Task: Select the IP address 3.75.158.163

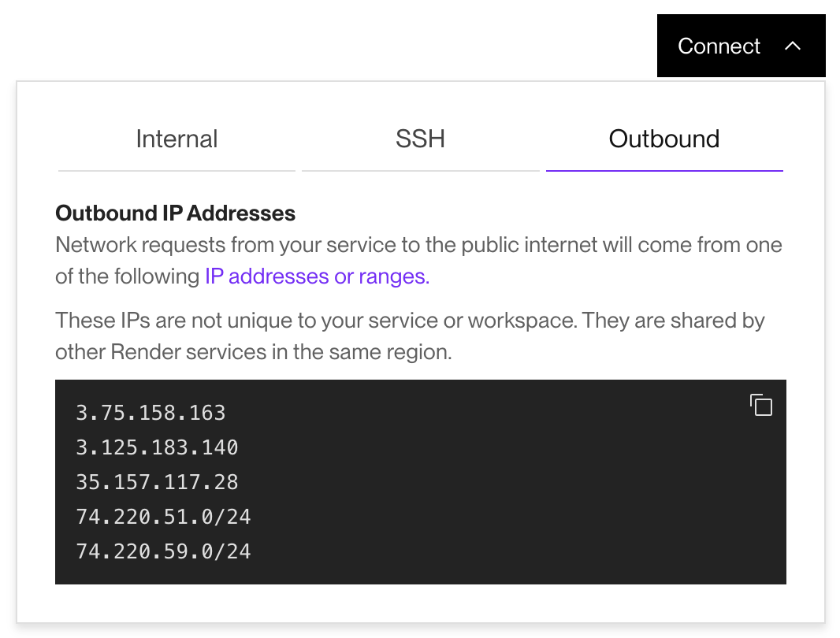Action: 151,412
